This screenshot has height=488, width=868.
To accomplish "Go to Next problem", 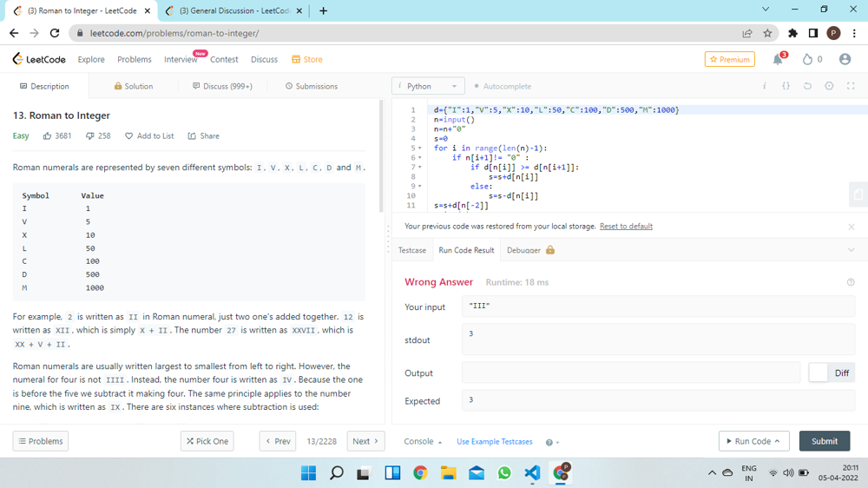I will tap(365, 441).
